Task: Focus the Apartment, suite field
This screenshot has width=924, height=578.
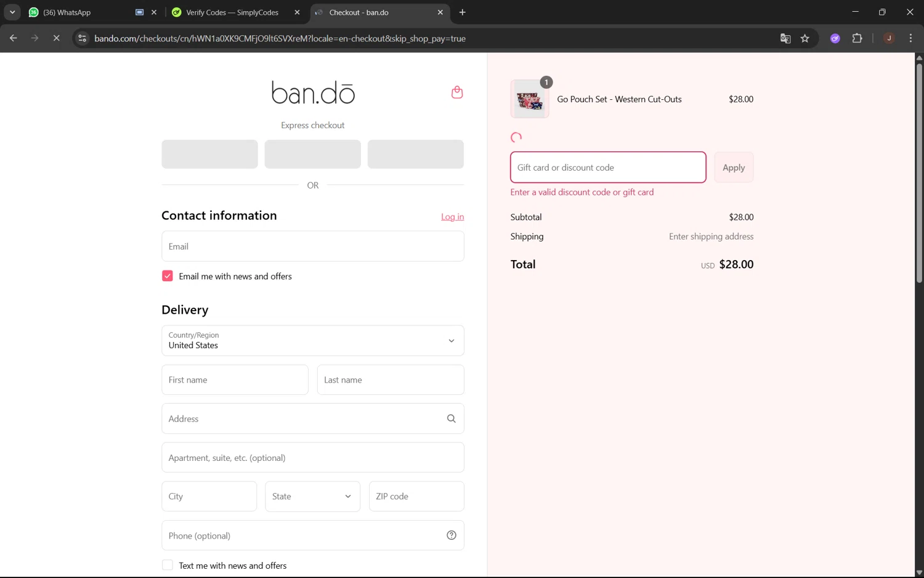Action: 313,458
